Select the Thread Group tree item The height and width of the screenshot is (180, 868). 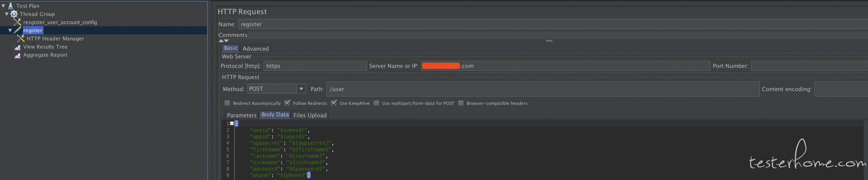37,14
